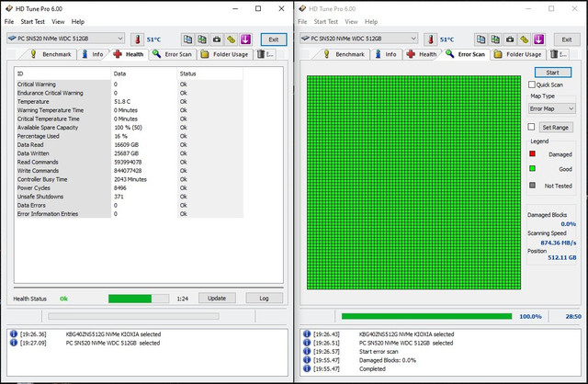The height and width of the screenshot is (384, 588).
Task: Click the info icon beside 19:27.09 log entry
Action: click(14, 343)
